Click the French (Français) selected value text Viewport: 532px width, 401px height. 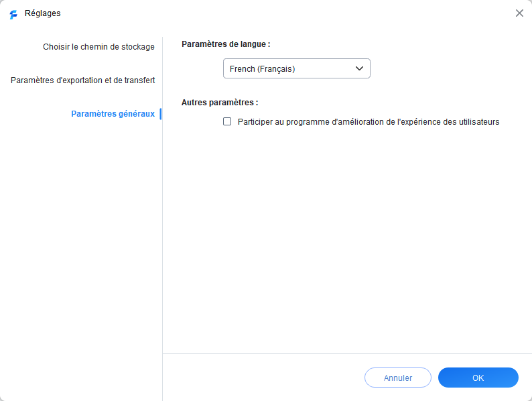click(x=262, y=68)
